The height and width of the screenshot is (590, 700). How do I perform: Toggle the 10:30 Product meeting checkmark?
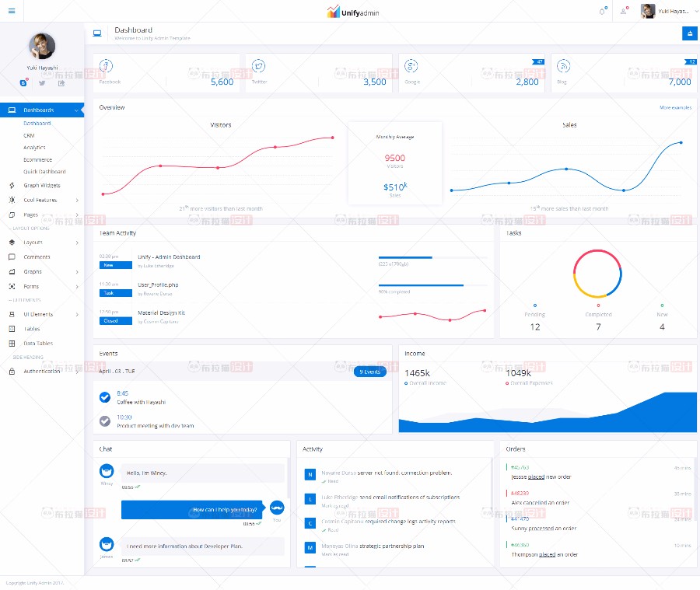(x=105, y=421)
